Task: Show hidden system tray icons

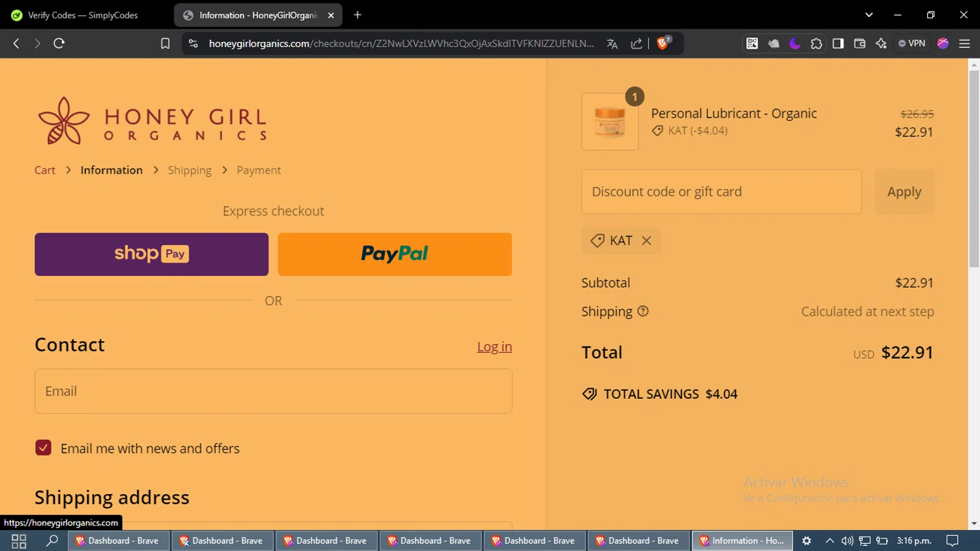Action: tap(830, 541)
